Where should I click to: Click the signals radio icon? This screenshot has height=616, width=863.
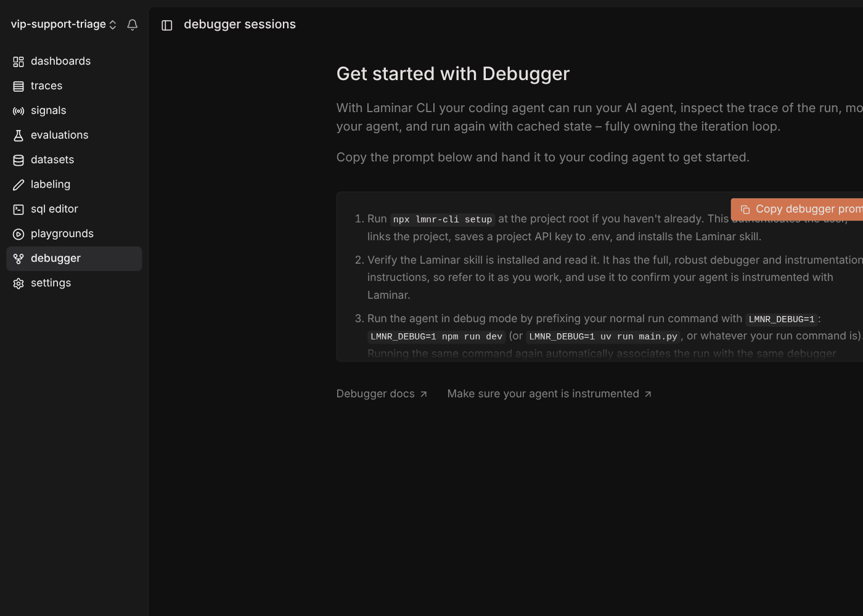(x=18, y=111)
